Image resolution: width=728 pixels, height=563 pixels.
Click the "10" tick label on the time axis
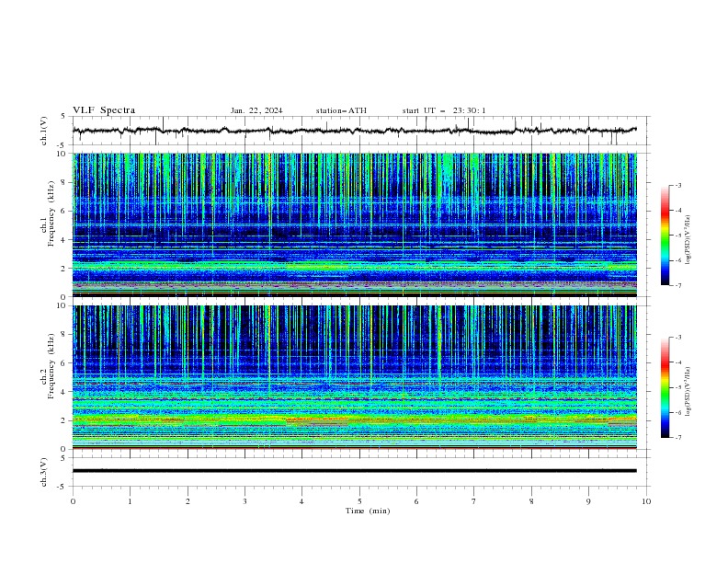point(646,501)
